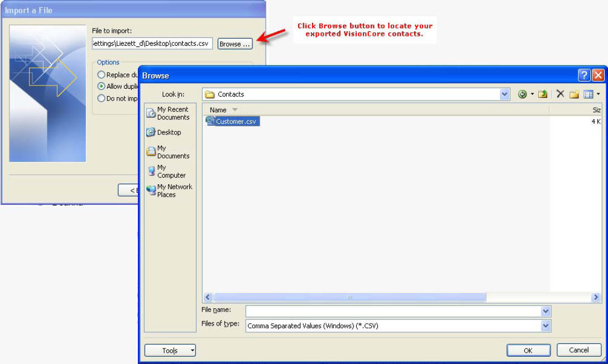Confirm selection with the OK button
The height and width of the screenshot is (364, 608).
(528, 350)
